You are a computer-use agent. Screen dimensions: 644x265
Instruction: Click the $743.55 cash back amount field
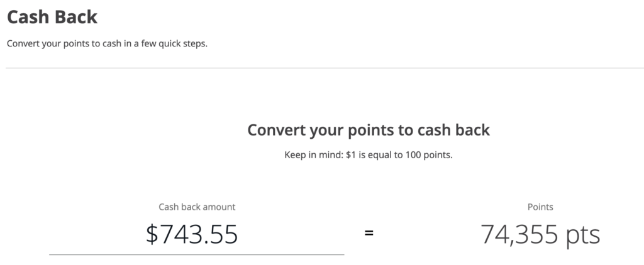click(192, 234)
